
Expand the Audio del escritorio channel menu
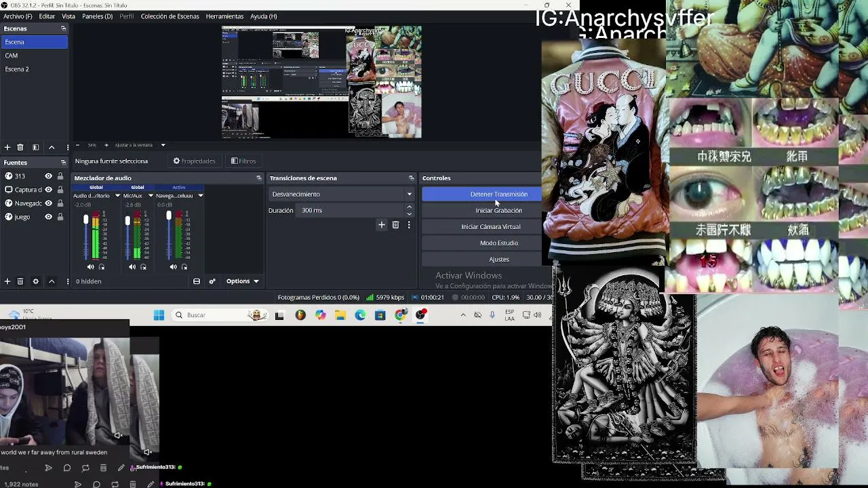[117, 196]
